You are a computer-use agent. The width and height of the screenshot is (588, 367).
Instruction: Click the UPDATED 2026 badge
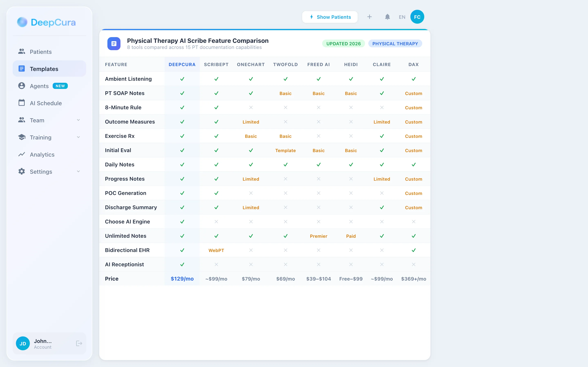pyautogui.click(x=343, y=43)
